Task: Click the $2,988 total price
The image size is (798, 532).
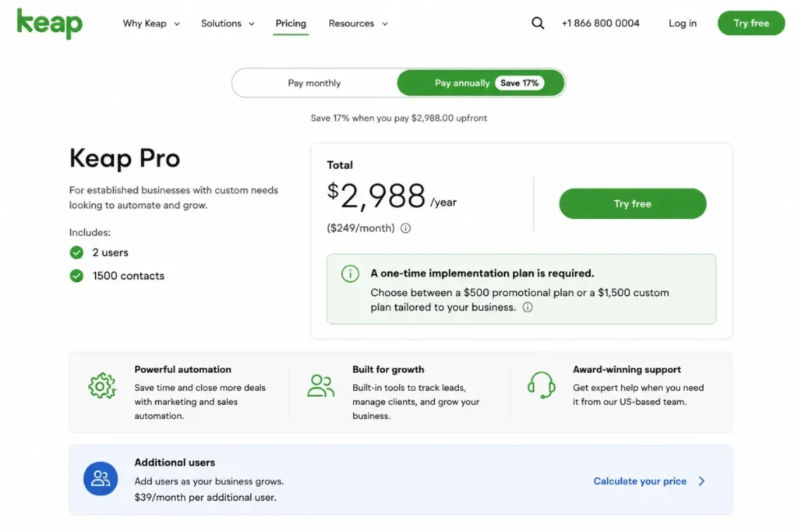Action: [376, 196]
